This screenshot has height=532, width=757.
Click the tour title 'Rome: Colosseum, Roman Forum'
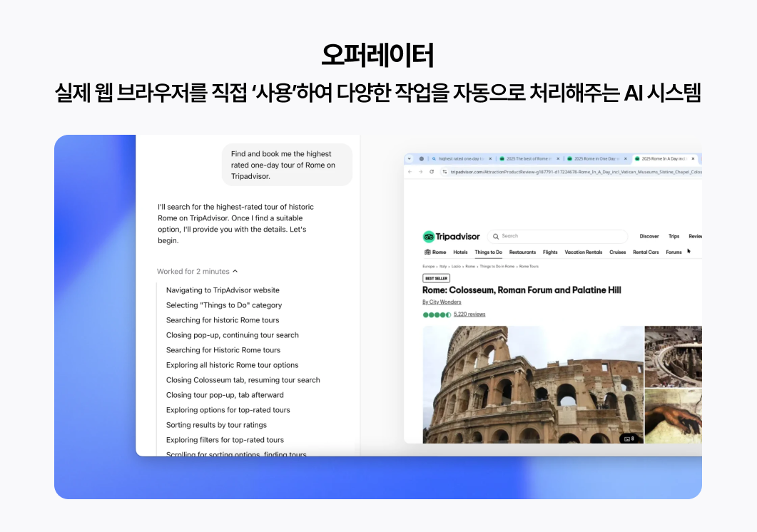tap(522, 290)
